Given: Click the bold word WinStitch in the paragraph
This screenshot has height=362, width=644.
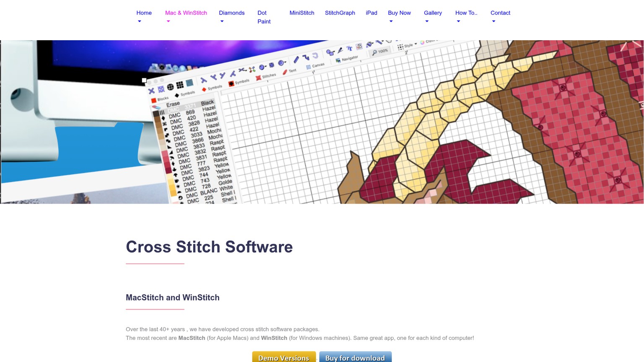Looking at the screenshot, I should point(274,338).
